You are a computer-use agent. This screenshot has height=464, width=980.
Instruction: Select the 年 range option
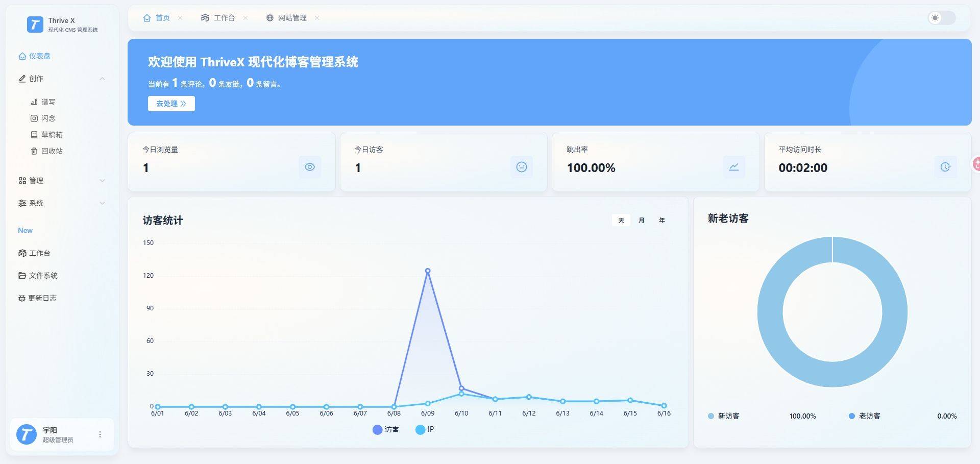(662, 221)
